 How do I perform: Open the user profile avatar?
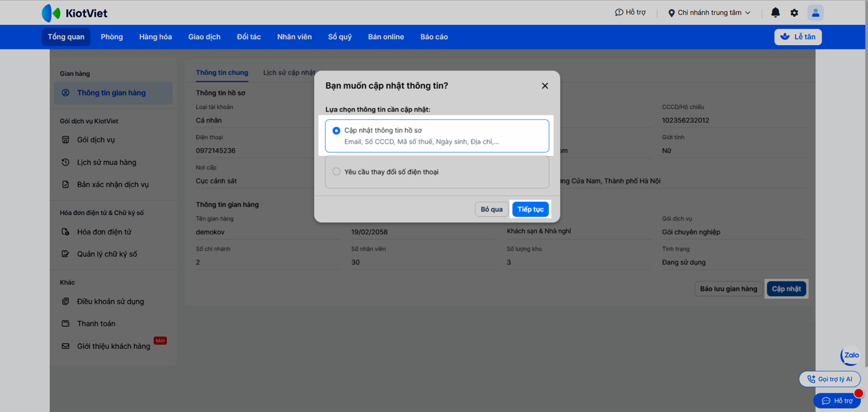[816, 13]
